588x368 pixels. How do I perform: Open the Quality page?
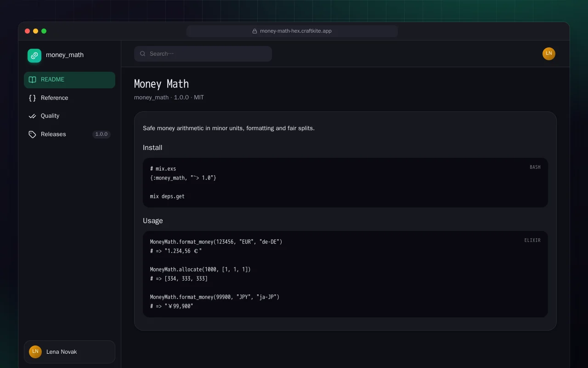coord(69,116)
